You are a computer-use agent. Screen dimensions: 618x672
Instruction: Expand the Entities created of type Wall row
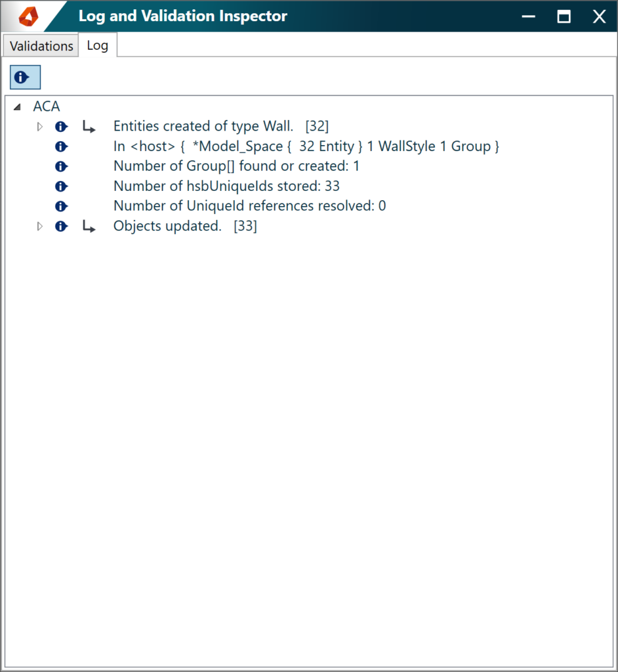pyautogui.click(x=40, y=127)
